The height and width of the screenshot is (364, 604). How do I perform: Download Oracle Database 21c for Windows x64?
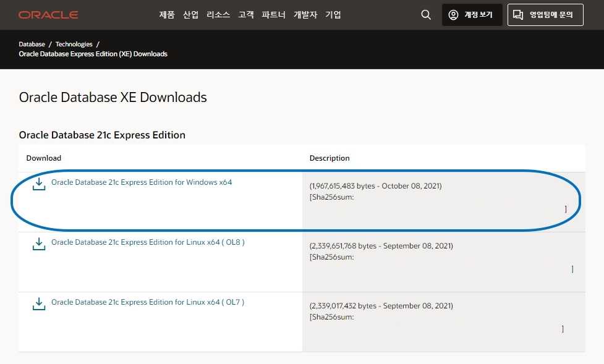tap(142, 182)
